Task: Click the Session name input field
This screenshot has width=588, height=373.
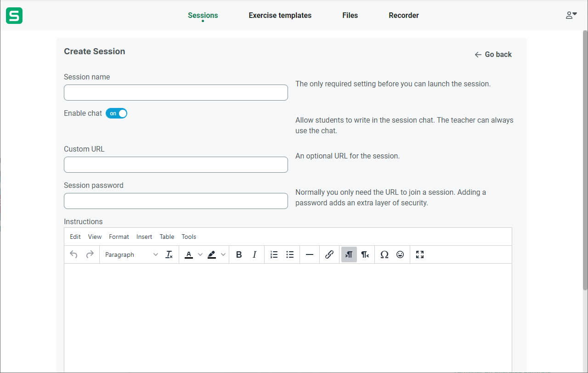Action: click(x=175, y=92)
